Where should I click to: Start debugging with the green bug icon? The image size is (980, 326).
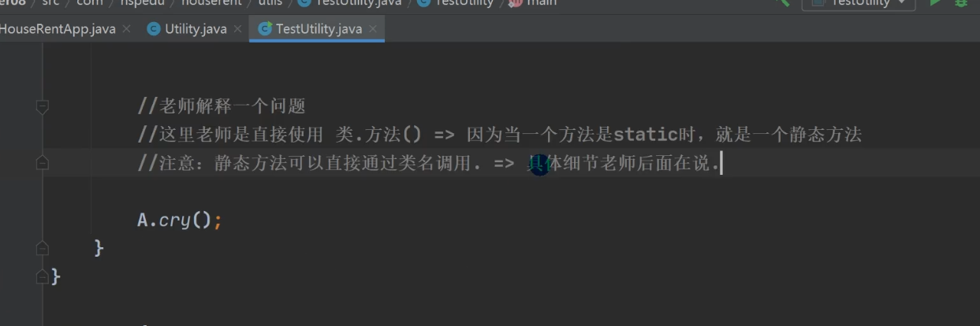coord(961,2)
